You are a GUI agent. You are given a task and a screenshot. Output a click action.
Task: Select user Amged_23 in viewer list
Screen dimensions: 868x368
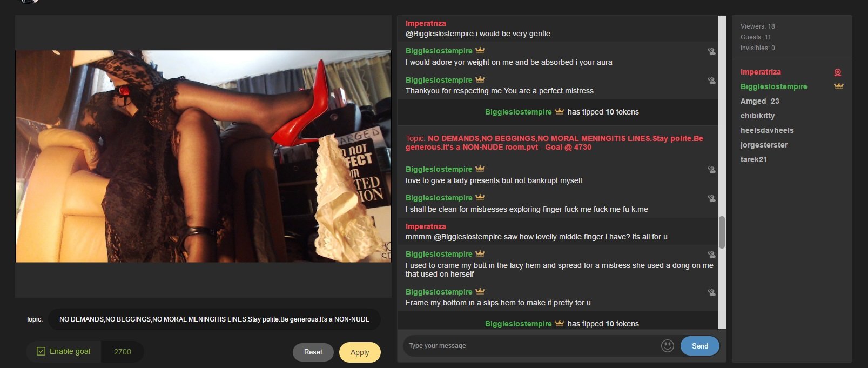pos(759,101)
